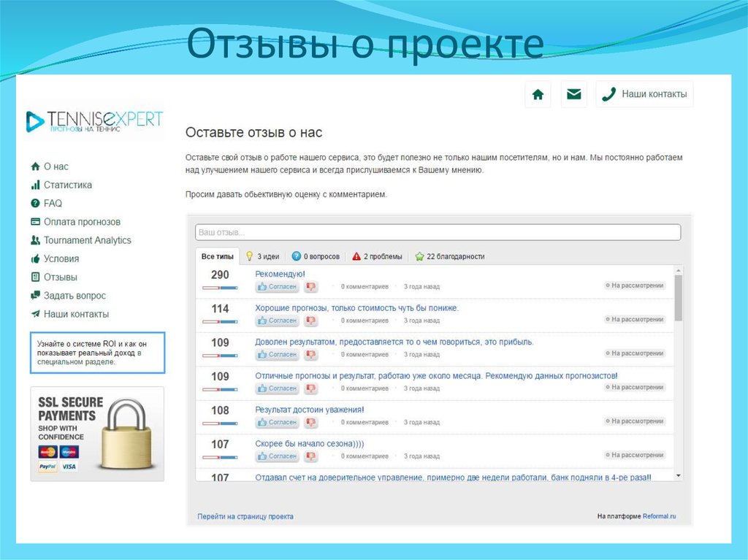Click the paper plane icon for Наши контакты

click(x=35, y=313)
